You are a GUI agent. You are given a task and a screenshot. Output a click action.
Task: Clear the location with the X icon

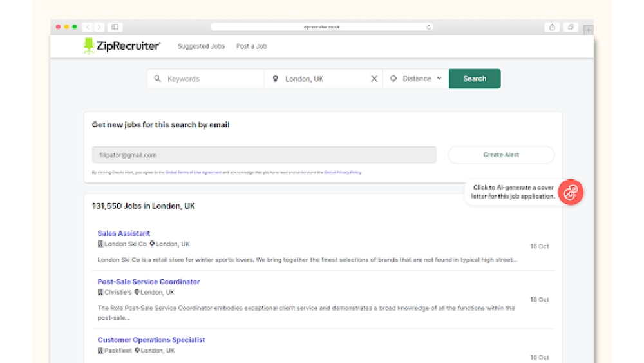pos(374,79)
